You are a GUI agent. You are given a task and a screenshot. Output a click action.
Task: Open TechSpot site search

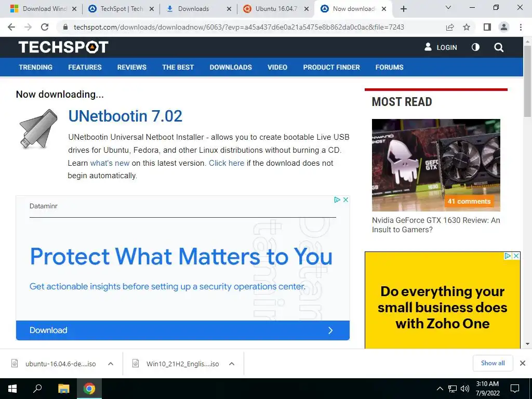point(499,47)
